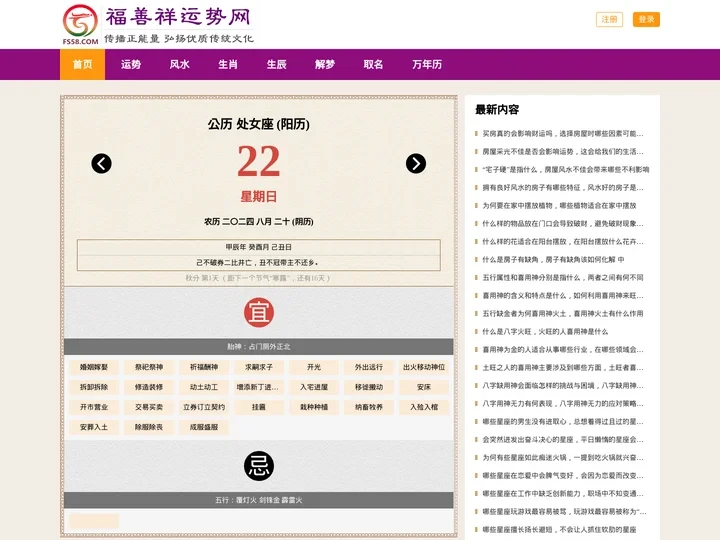720x540 pixels.
Task: Click the 祈福酬神 tag
Action: (x=204, y=367)
